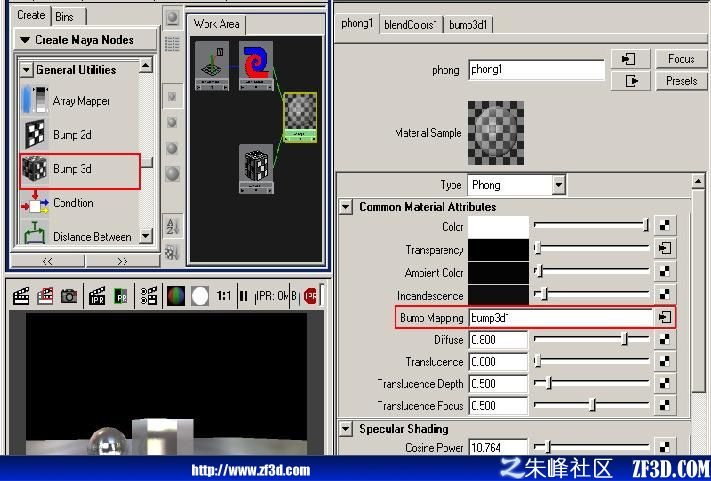Screen dimensions: 711x481
Task: Take a snapshot with the camera icon
Action: pyautogui.click(x=69, y=296)
